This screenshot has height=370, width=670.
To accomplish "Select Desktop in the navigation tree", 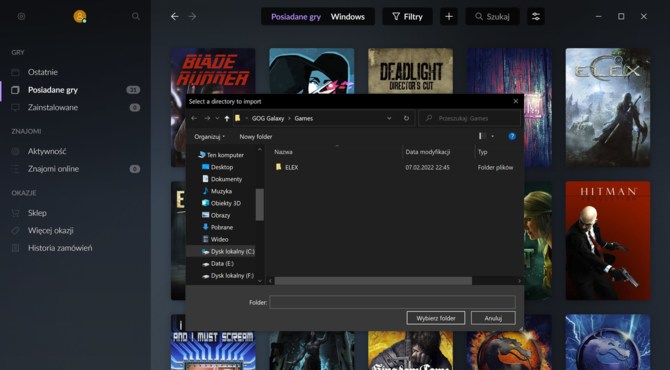I will (x=217, y=167).
